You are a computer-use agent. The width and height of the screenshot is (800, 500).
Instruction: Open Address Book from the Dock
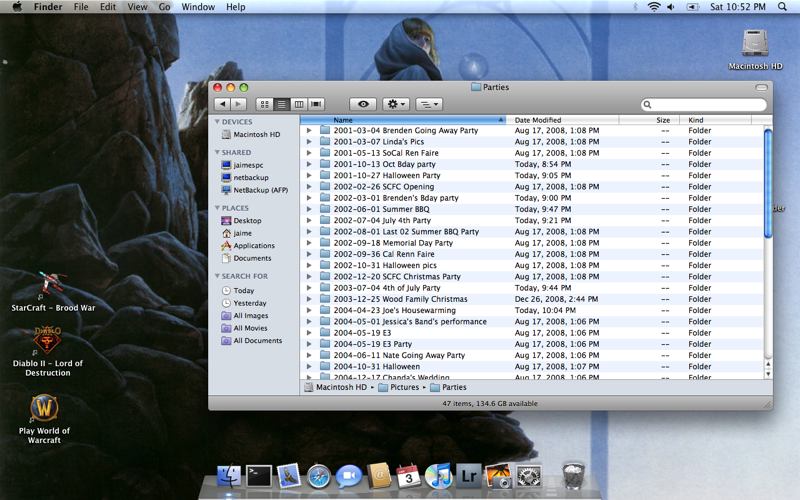(x=379, y=476)
